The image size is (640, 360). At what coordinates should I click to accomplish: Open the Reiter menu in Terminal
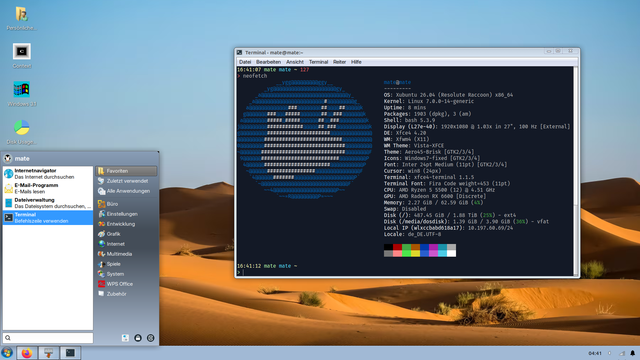coord(339,62)
